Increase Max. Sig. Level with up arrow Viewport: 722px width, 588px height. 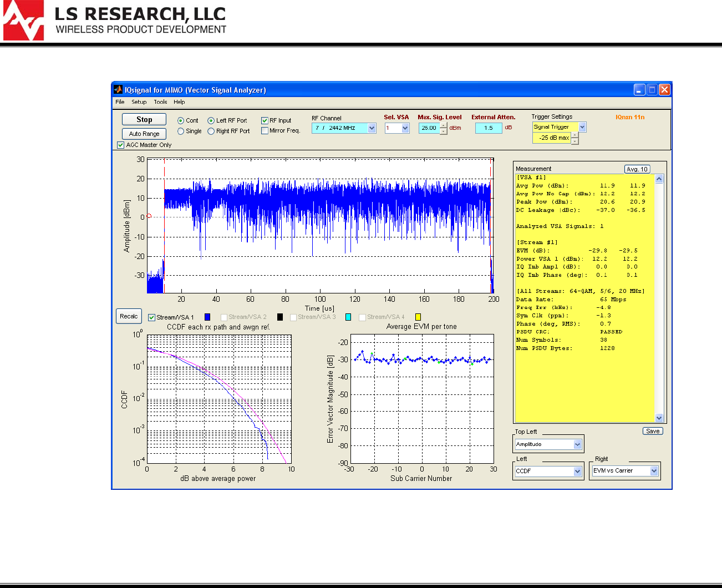[444, 125]
